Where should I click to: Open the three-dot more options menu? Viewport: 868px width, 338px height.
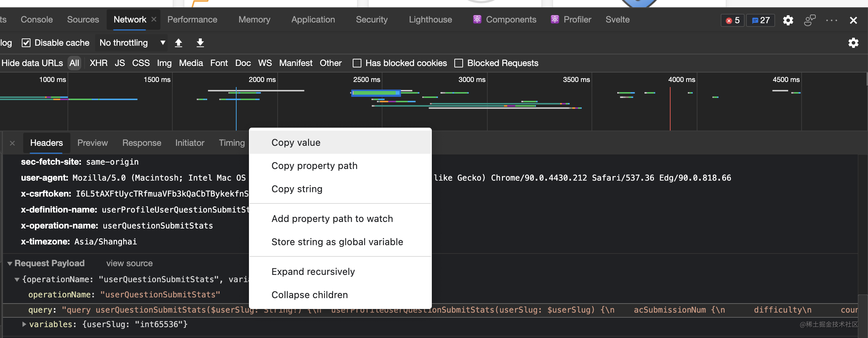click(831, 20)
